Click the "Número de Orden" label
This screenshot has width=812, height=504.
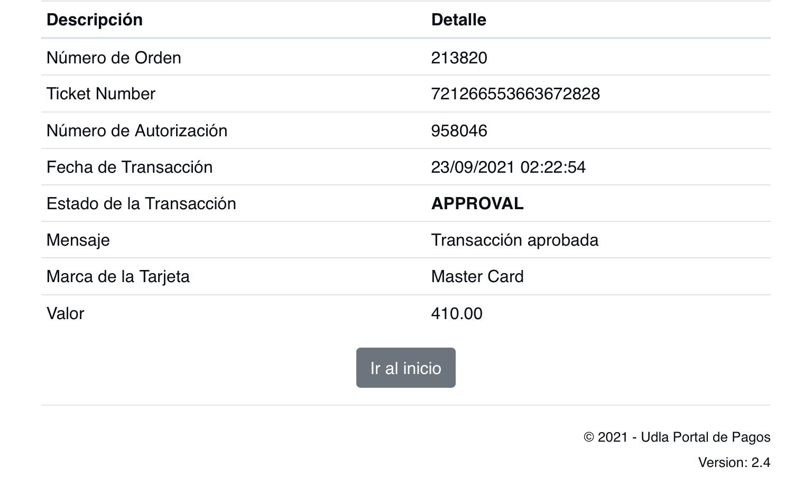[114, 58]
